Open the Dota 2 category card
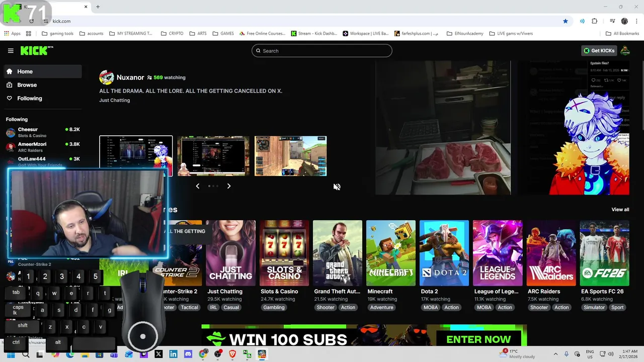644x362 pixels. pos(444,253)
